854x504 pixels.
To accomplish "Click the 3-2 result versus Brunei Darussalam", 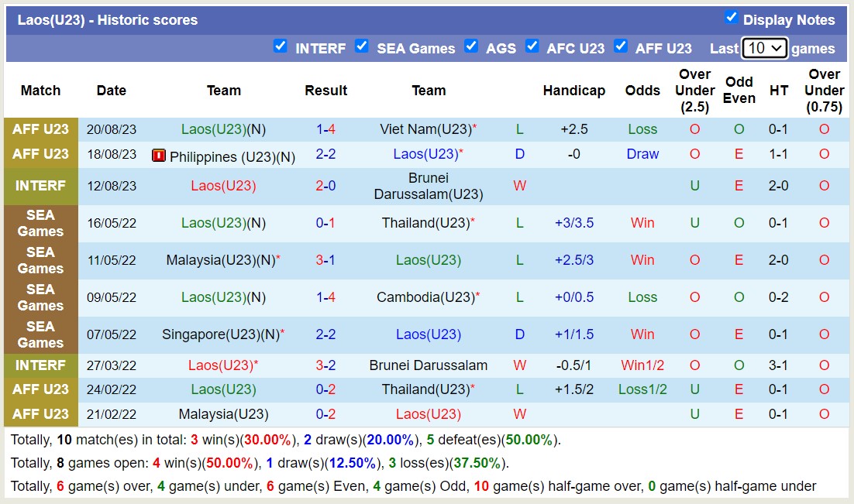I will pos(325,365).
